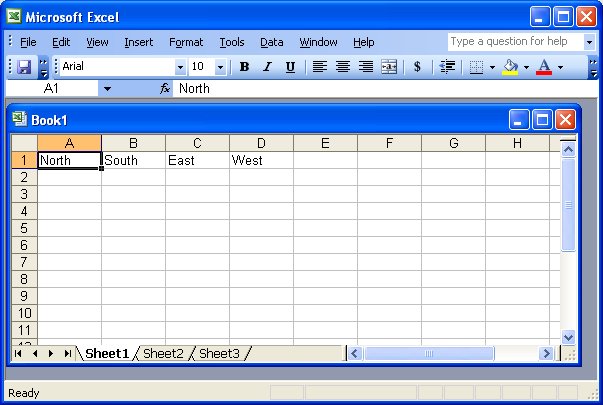Align cell text right
The image size is (603, 405).
point(366,67)
